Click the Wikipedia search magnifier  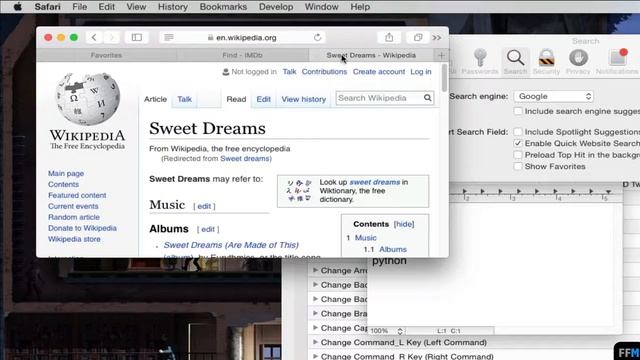click(427, 98)
